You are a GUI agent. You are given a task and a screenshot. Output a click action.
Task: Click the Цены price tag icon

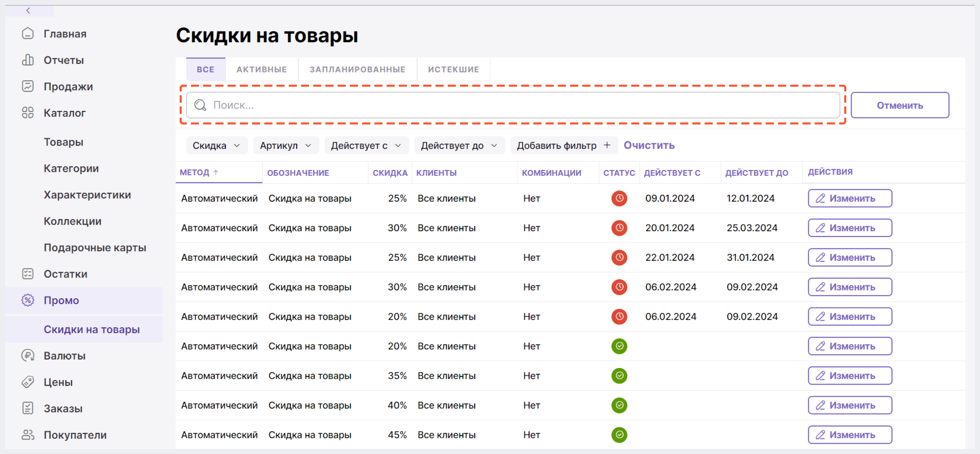[28, 382]
